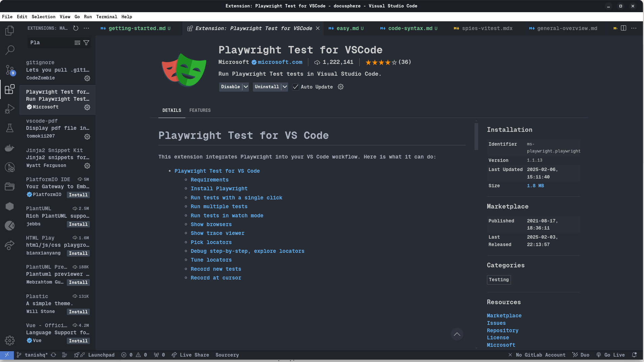644x362 pixels.
Task: Open extension settings gear next to Auto Update
Action: tap(341, 87)
